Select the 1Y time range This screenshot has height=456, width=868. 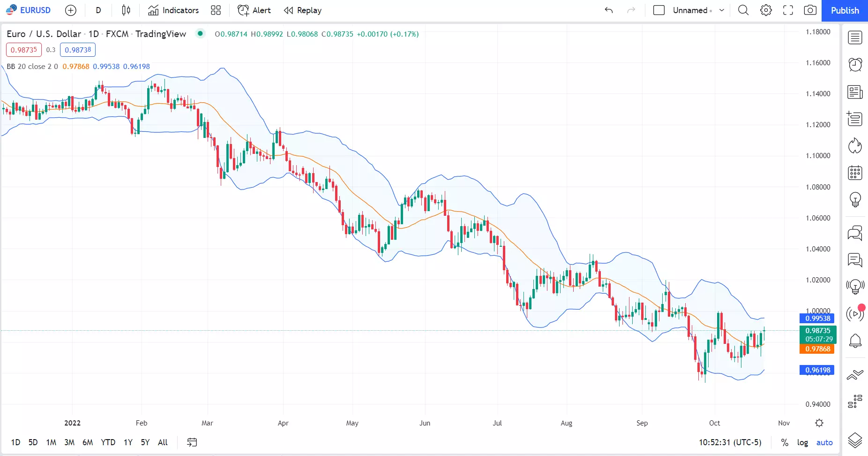(128, 442)
